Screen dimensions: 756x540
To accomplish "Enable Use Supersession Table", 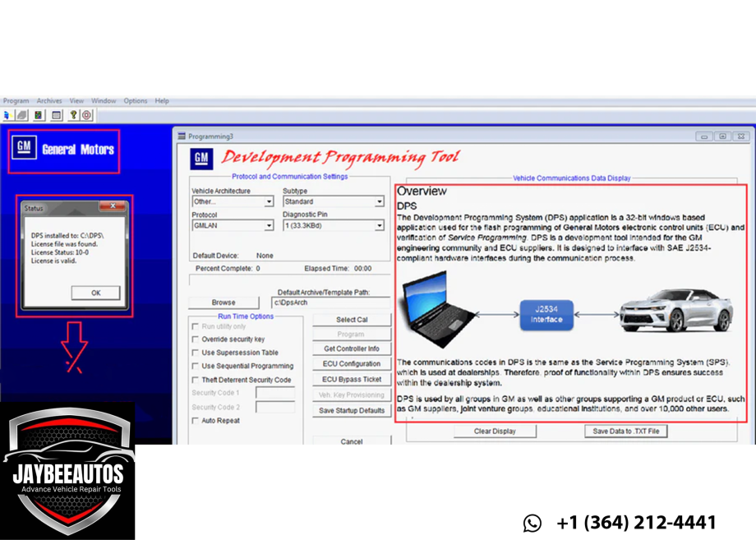I will pos(196,353).
